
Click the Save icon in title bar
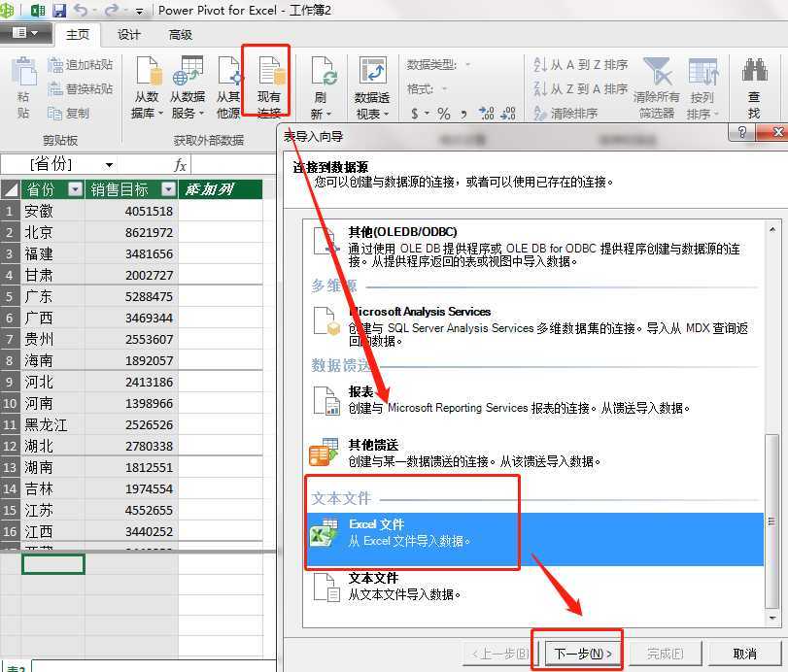pos(59,10)
